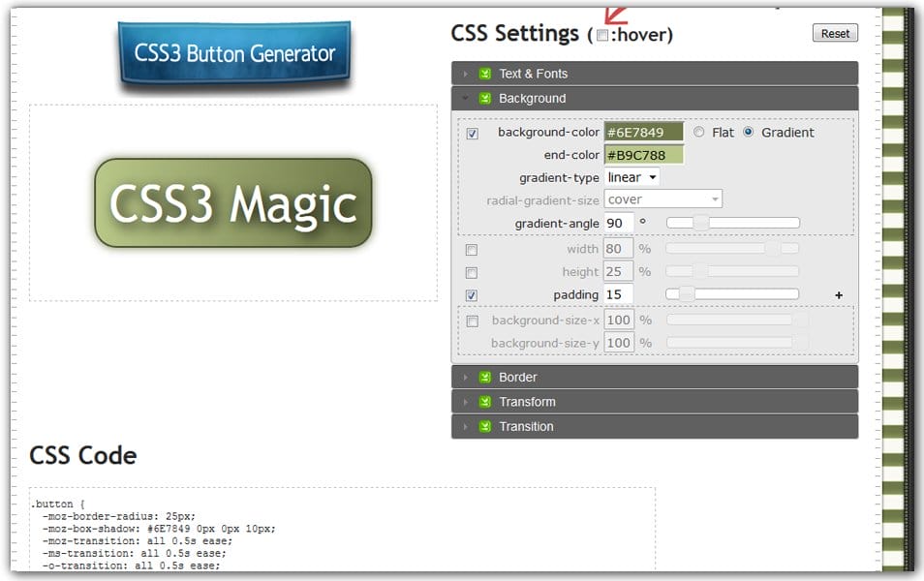Enable the :hover checkbox in CSS Settings
Viewport: 924px width, 581px height.
click(x=604, y=32)
